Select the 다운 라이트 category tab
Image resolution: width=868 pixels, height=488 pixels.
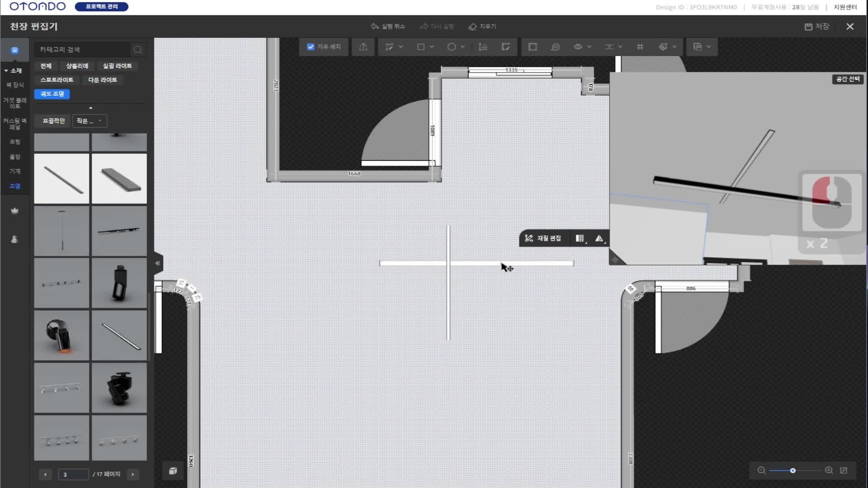(x=102, y=80)
